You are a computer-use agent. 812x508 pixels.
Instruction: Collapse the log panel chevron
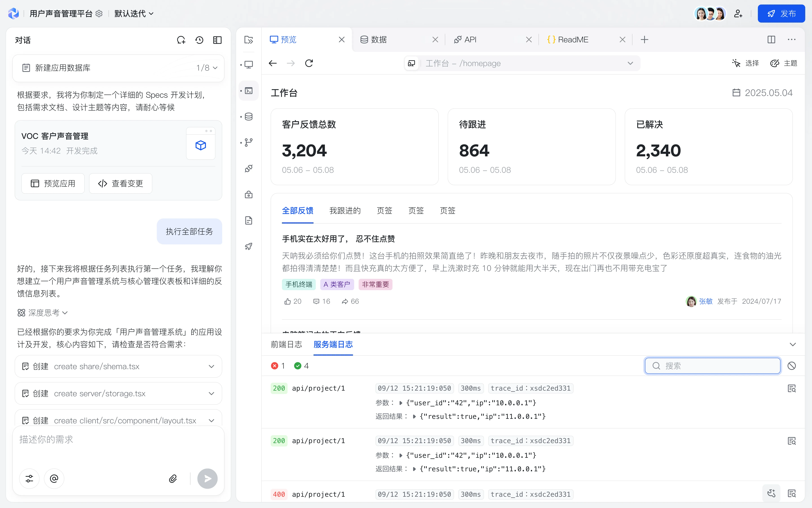pos(793,344)
